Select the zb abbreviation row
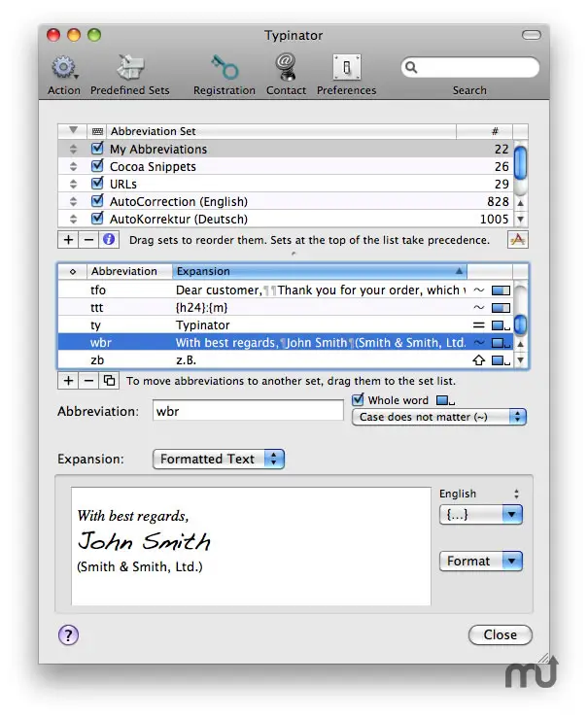The height and width of the screenshot is (717, 588). point(285,360)
